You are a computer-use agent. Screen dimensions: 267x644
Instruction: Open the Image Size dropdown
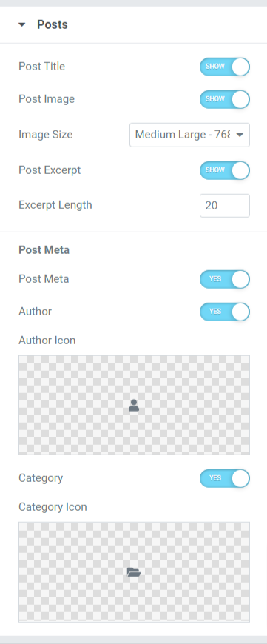(x=189, y=135)
